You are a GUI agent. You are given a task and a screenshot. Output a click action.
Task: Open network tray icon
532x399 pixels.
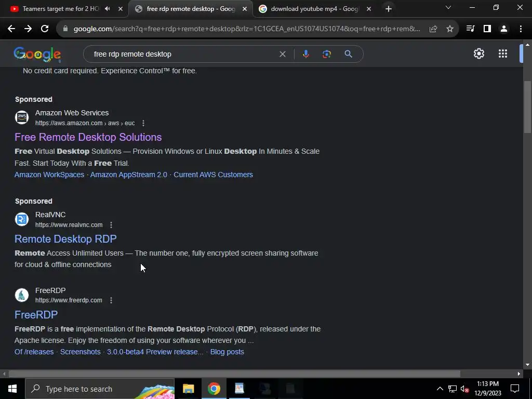(453, 389)
